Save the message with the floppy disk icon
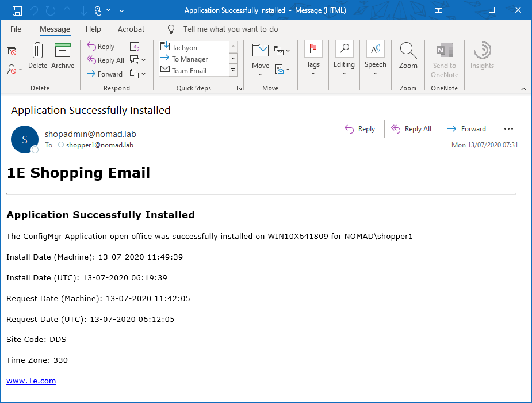The width and height of the screenshot is (532, 403). 17,10
